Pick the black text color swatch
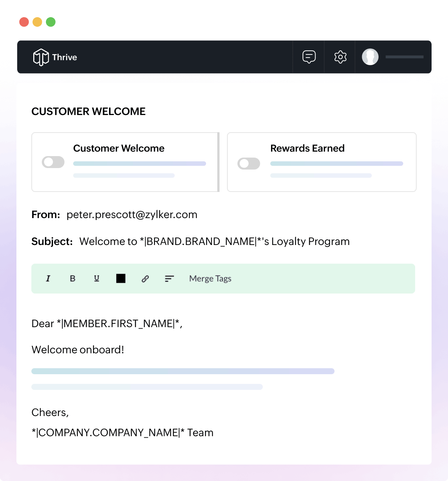This screenshot has height=481, width=448. [121, 278]
